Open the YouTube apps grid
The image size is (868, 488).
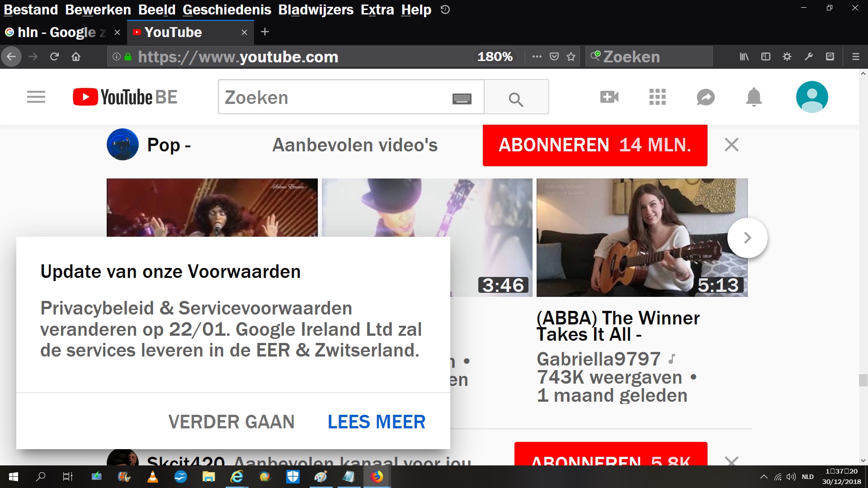pyautogui.click(x=657, y=97)
